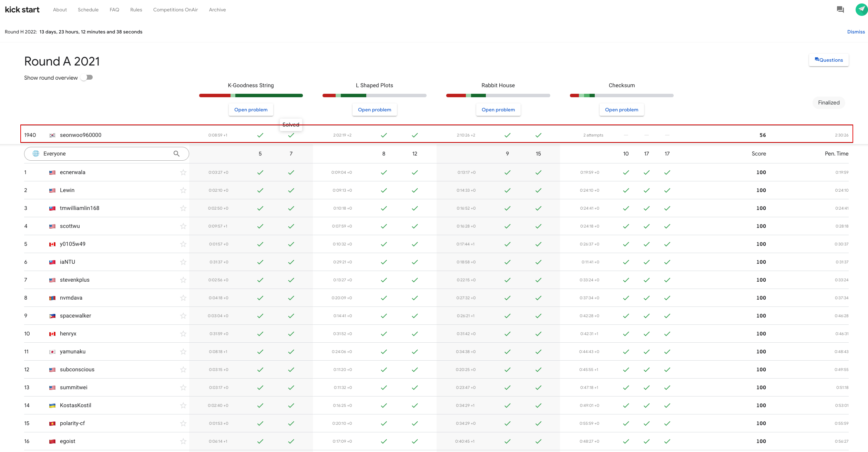Viewport: 868px width, 452px height.
Task: Star the contestant ecnerwala
Action: click(183, 172)
